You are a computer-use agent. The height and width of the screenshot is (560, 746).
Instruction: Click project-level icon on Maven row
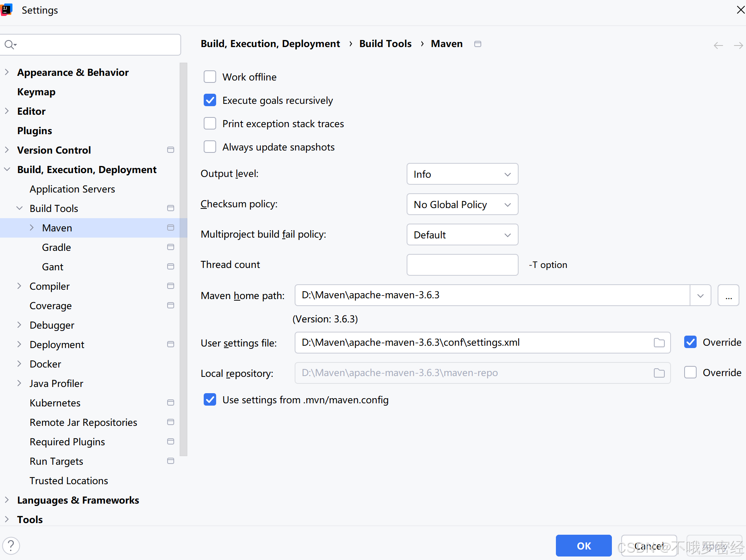(170, 227)
